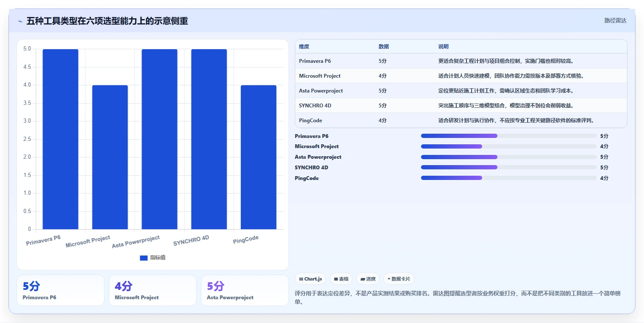
Task: Click the Microsoft Project bar in chart
Action: tap(110, 157)
